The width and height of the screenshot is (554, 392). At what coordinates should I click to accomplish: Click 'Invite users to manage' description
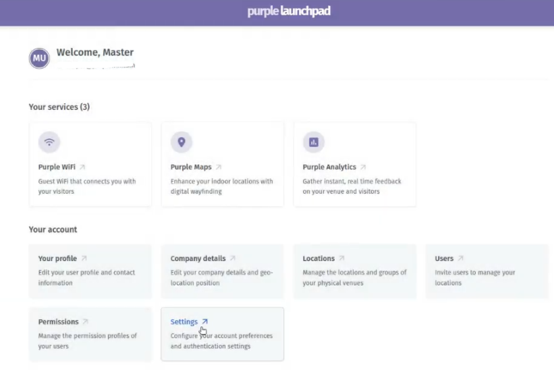point(475,277)
